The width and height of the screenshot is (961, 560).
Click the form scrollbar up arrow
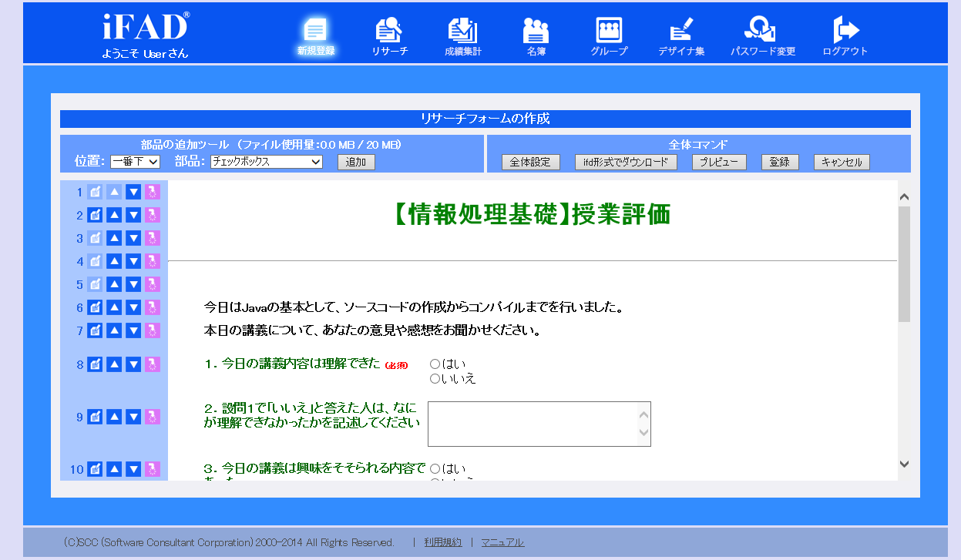click(x=905, y=197)
